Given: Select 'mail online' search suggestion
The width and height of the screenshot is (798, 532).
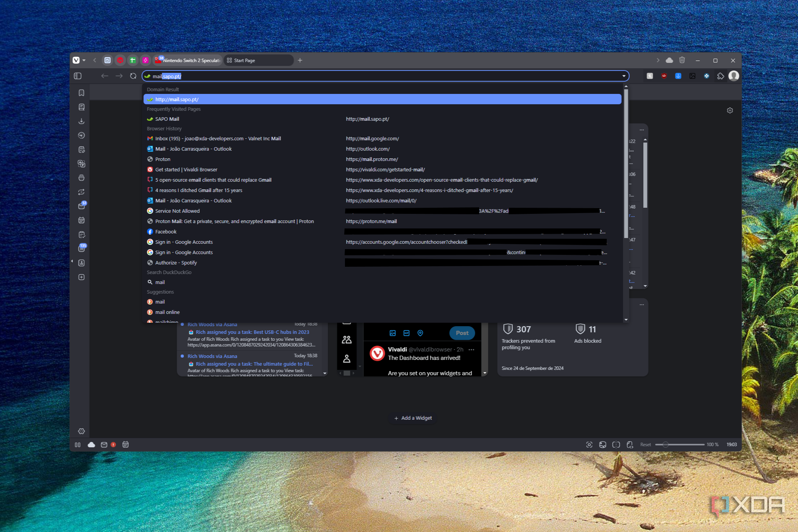Looking at the screenshot, I should point(382,312).
